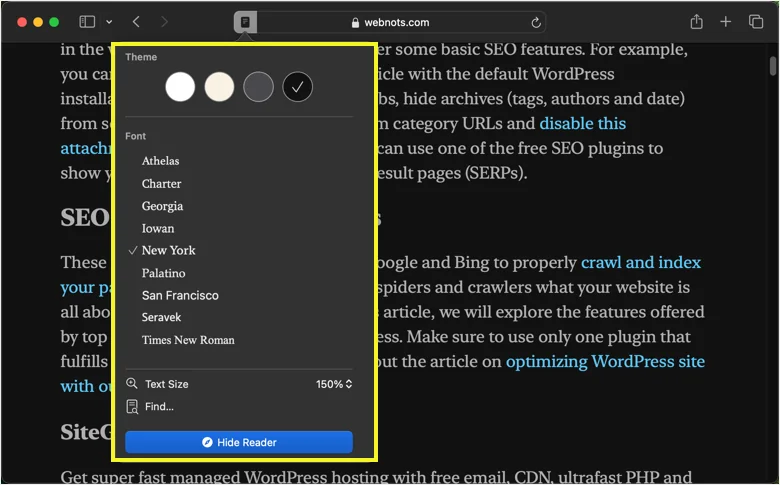
Task: Open the "optimizing WordPress site" link
Action: pyautogui.click(x=605, y=362)
